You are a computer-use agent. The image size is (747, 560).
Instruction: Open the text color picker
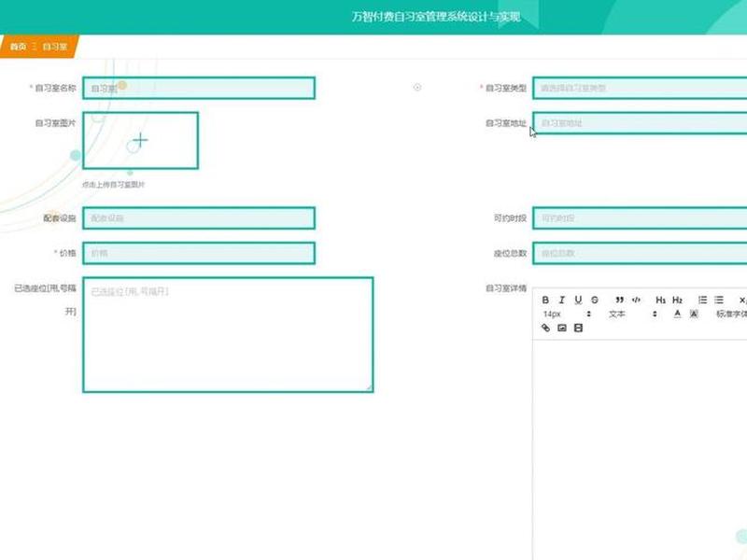tap(677, 314)
